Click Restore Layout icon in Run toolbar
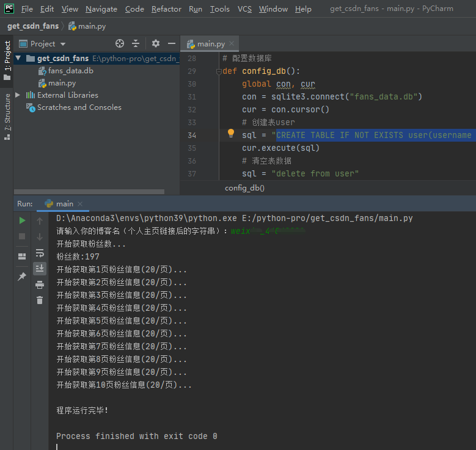The height and width of the screenshot is (450, 476). click(22, 256)
